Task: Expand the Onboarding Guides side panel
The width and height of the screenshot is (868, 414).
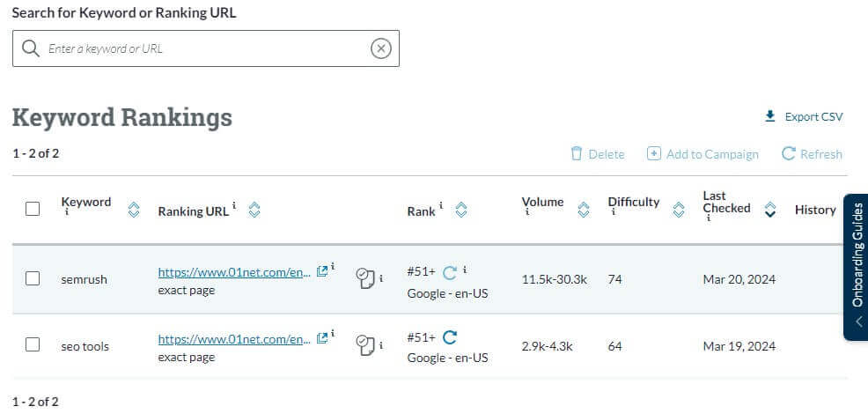Action: 856,267
